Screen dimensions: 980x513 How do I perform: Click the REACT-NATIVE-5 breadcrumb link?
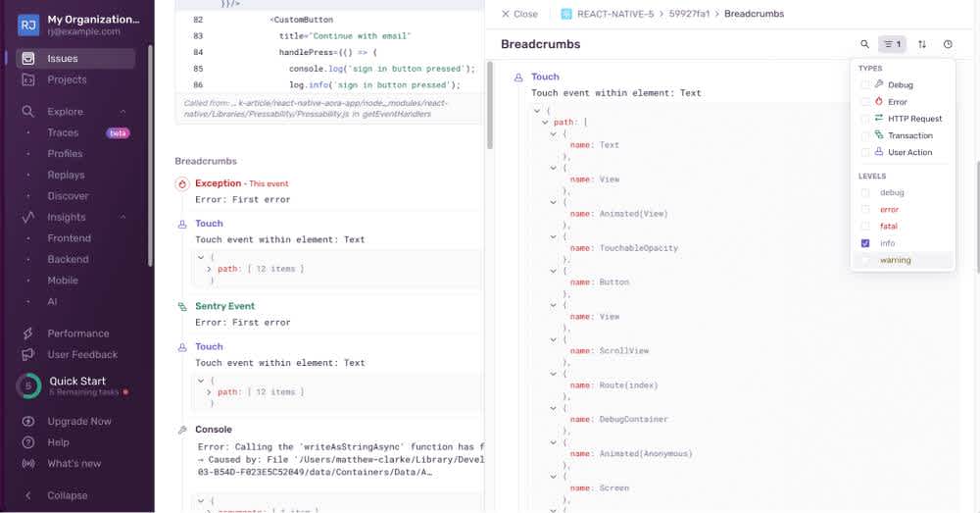click(x=606, y=14)
